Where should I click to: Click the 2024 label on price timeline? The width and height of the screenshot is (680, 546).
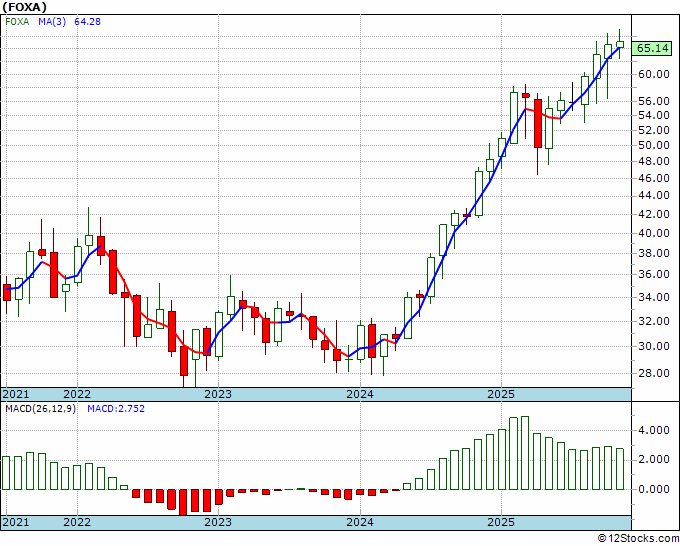click(360, 394)
